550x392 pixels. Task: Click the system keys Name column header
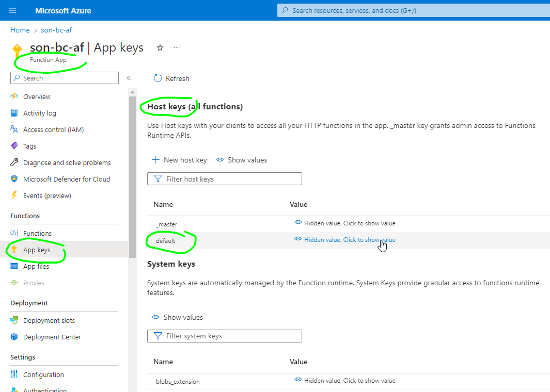pyautogui.click(x=163, y=362)
